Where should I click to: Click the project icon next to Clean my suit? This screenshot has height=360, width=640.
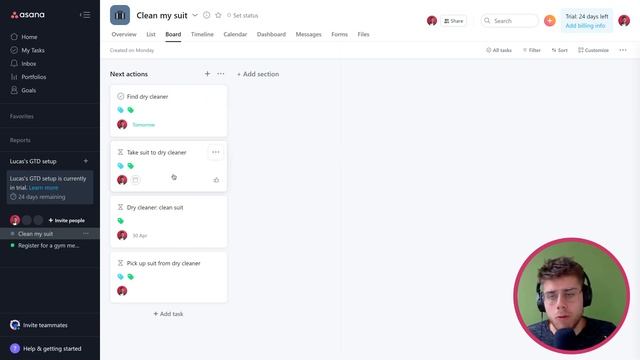pyautogui.click(x=120, y=15)
